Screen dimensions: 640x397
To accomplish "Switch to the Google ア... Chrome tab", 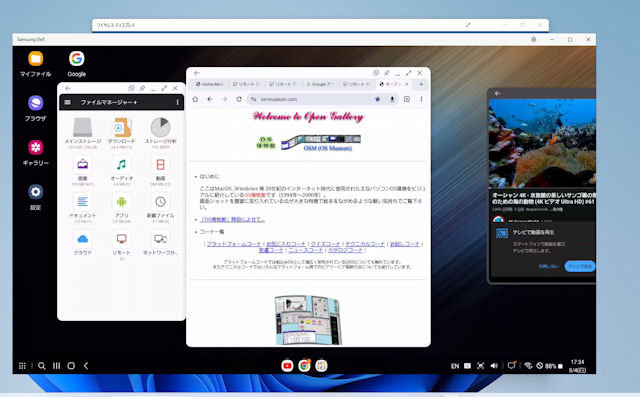I will pyautogui.click(x=320, y=84).
